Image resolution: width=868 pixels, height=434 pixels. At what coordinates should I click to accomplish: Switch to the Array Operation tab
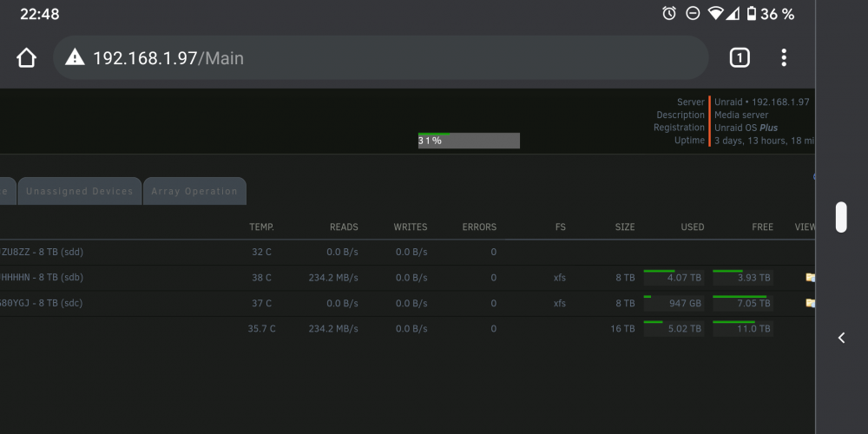[x=194, y=191]
